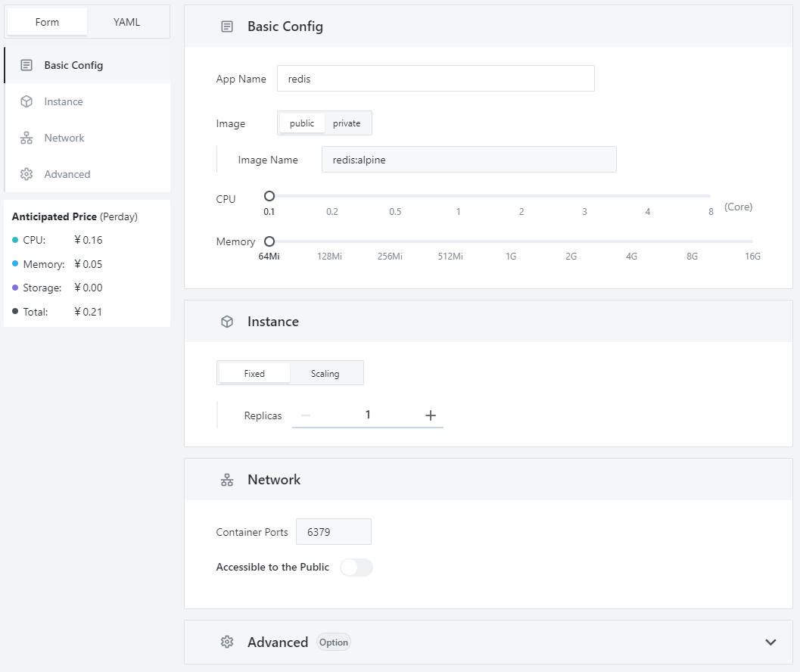This screenshot has width=800, height=672.
Task: Expand the Advanced section chevron
Action: [x=770, y=642]
